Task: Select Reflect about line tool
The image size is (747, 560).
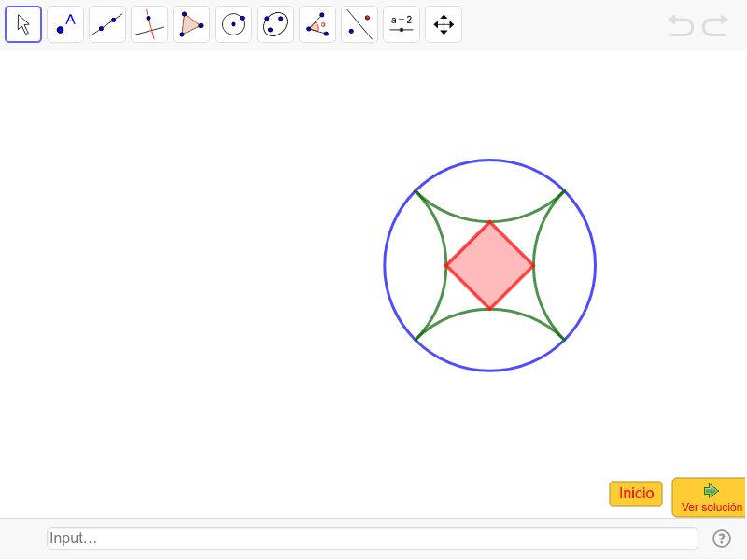Action: click(359, 24)
